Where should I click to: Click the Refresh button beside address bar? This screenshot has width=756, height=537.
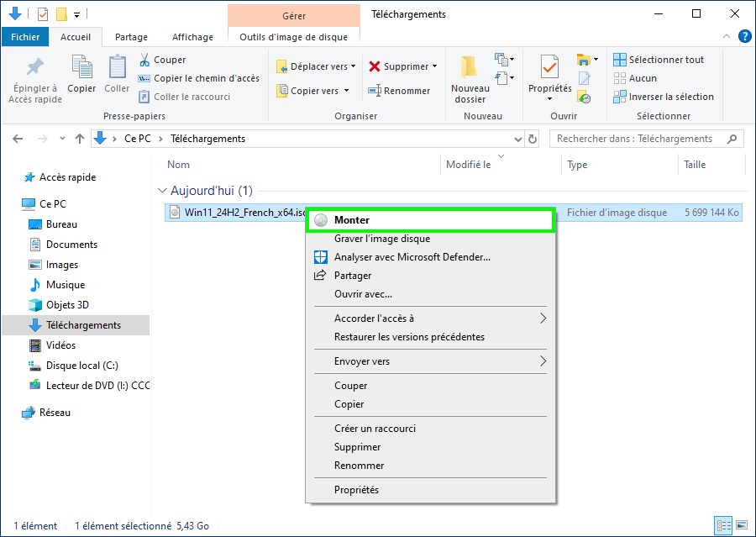(x=533, y=139)
